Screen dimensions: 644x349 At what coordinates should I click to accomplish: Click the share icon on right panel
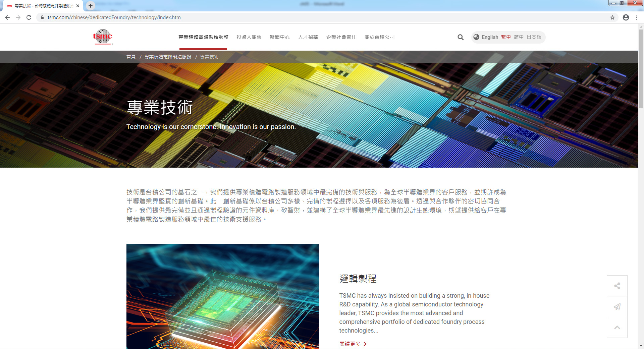click(x=617, y=286)
